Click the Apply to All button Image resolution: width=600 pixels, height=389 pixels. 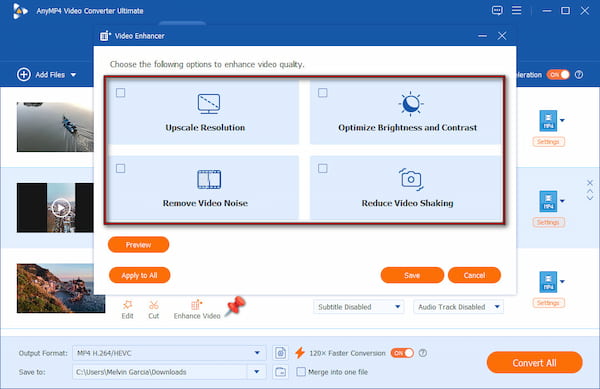pos(139,275)
